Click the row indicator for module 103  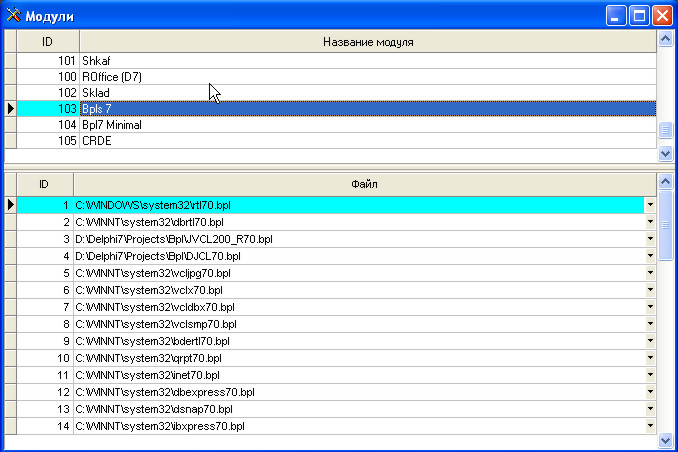point(10,108)
